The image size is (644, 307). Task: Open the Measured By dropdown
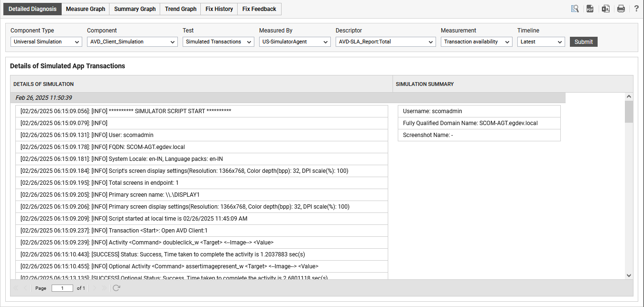295,42
